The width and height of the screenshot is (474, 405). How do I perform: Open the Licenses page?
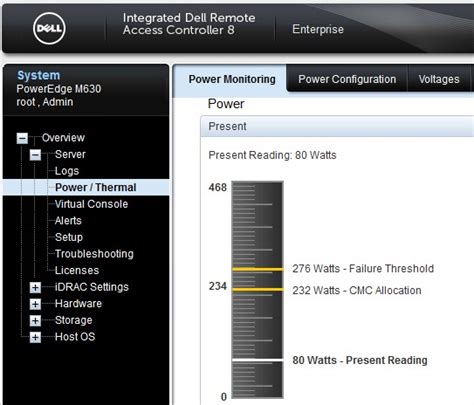click(x=77, y=270)
